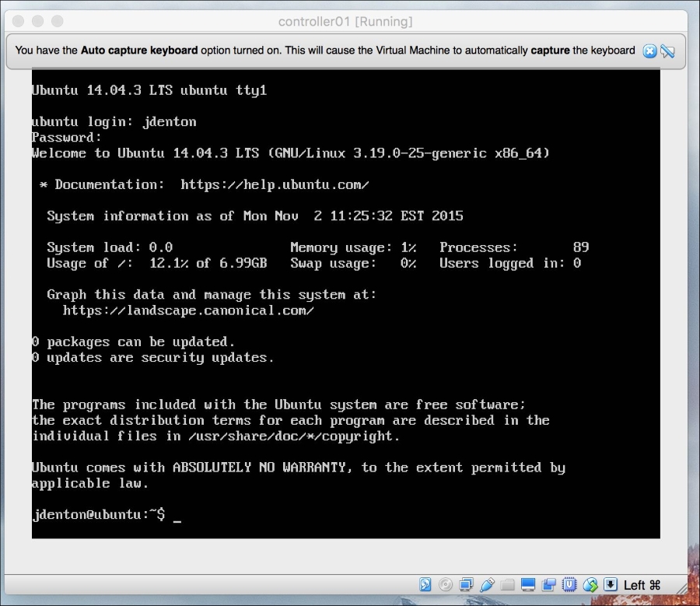700x606 pixels.
Task: Click the 'Processes: 89' entry
Action: point(514,247)
